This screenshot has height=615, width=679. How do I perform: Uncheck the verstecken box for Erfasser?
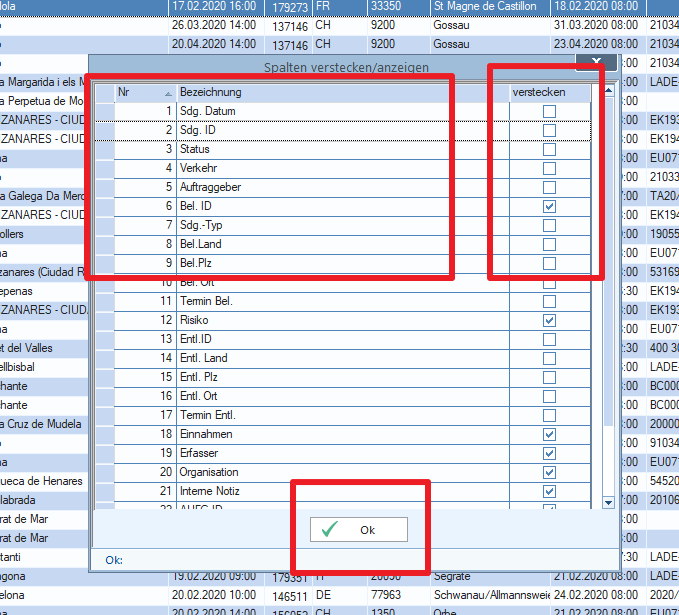[x=549, y=453]
